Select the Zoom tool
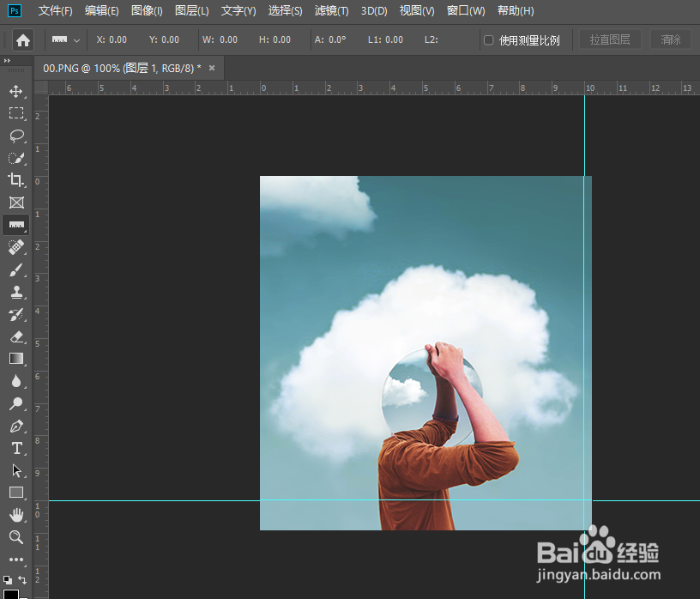Viewport: 700px width, 599px height. click(16, 537)
